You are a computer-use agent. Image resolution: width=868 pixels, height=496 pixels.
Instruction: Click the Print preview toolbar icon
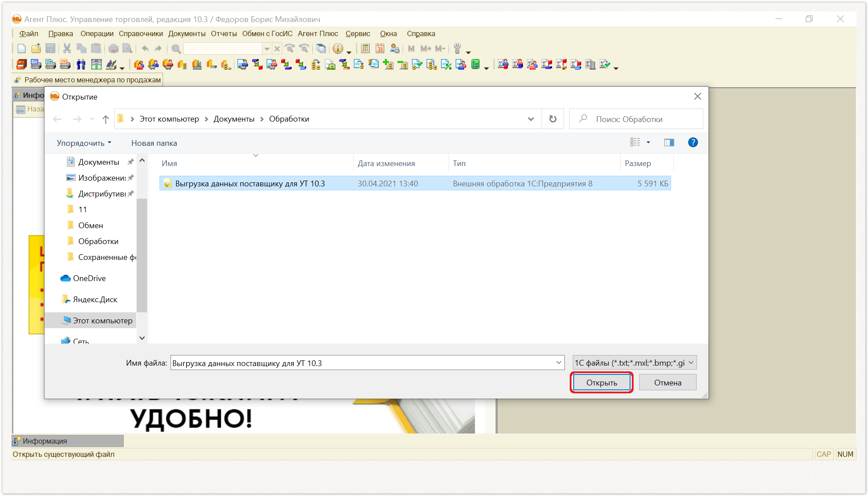127,48
